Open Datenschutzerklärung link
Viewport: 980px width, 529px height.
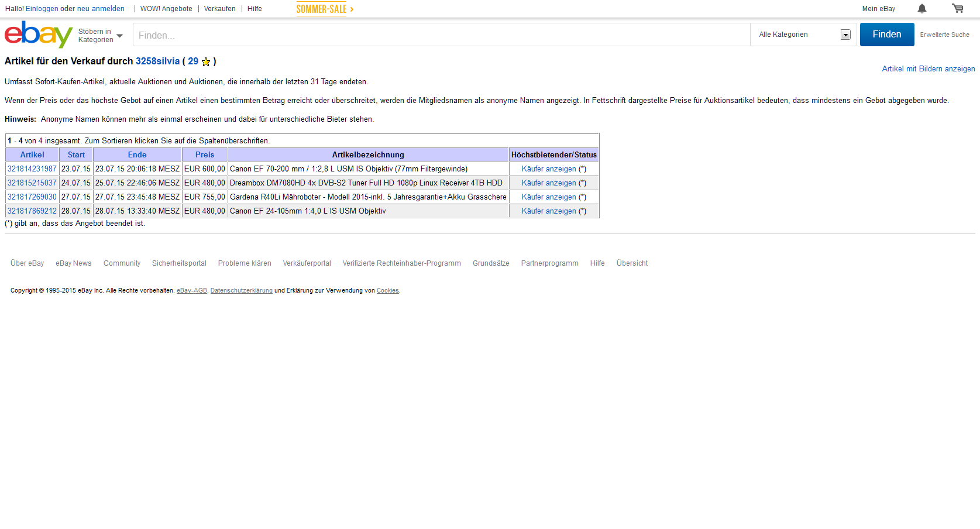(x=241, y=291)
